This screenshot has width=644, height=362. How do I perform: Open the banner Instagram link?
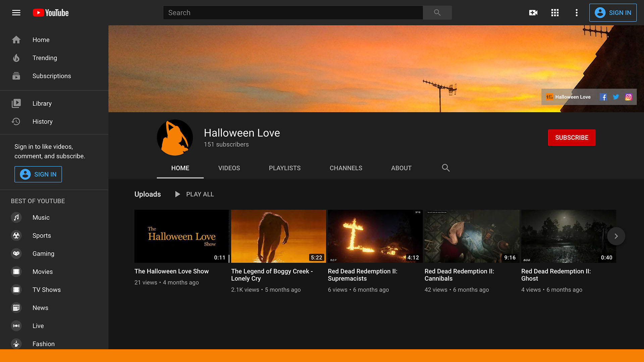629,97
